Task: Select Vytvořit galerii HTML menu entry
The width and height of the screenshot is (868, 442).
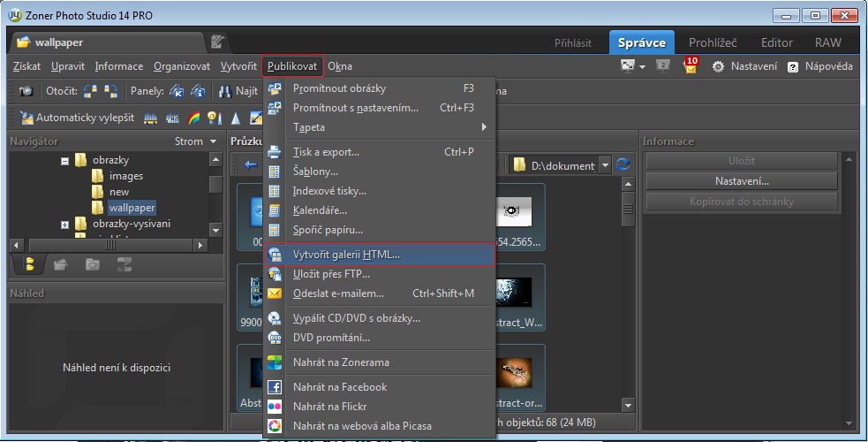Action: 346,255
